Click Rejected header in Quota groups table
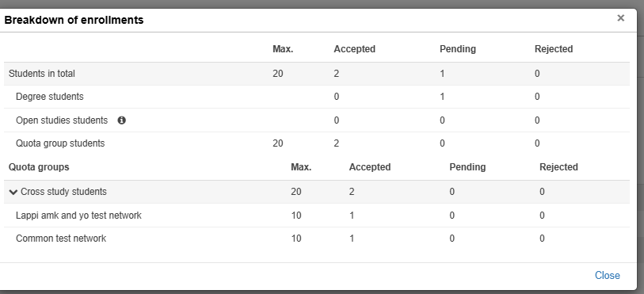This screenshot has height=294, width=644. coord(558,167)
